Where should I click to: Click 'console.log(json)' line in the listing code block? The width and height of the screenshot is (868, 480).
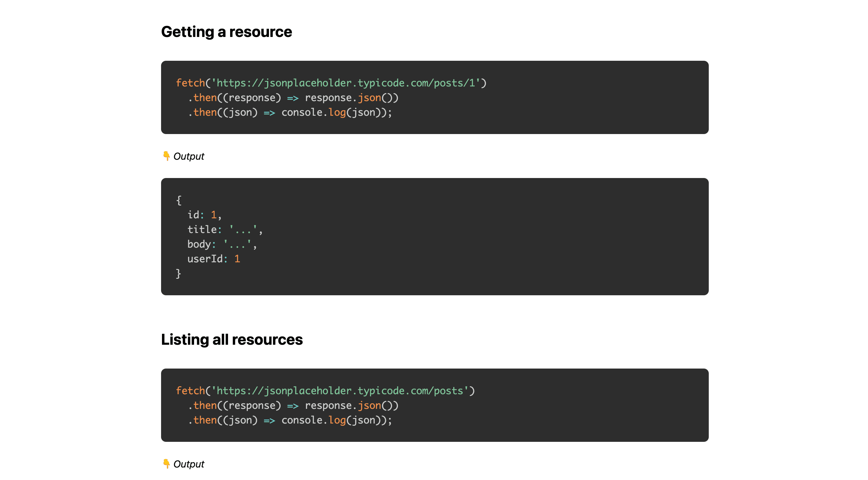pyautogui.click(x=290, y=420)
